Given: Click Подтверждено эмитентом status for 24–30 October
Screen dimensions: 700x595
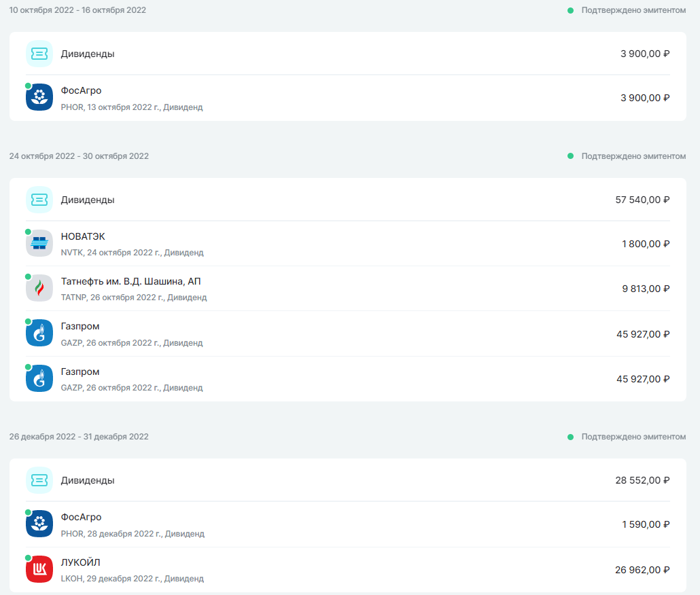Looking at the screenshot, I should [x=627, y=156].
